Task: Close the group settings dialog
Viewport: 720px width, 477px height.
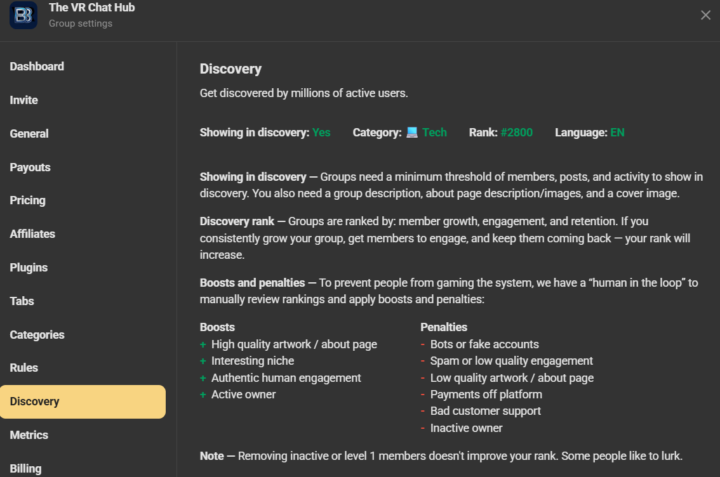Action: (705, 15)
